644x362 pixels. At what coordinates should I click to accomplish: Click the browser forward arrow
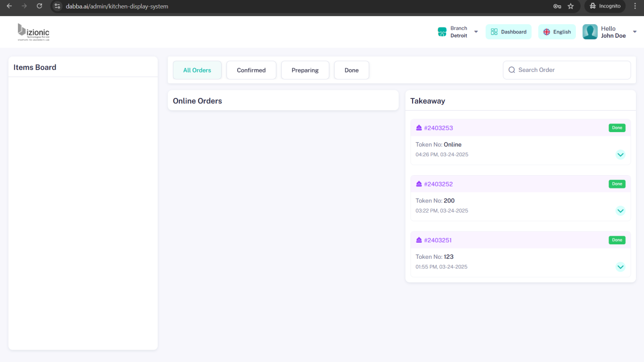pos(24,6)
